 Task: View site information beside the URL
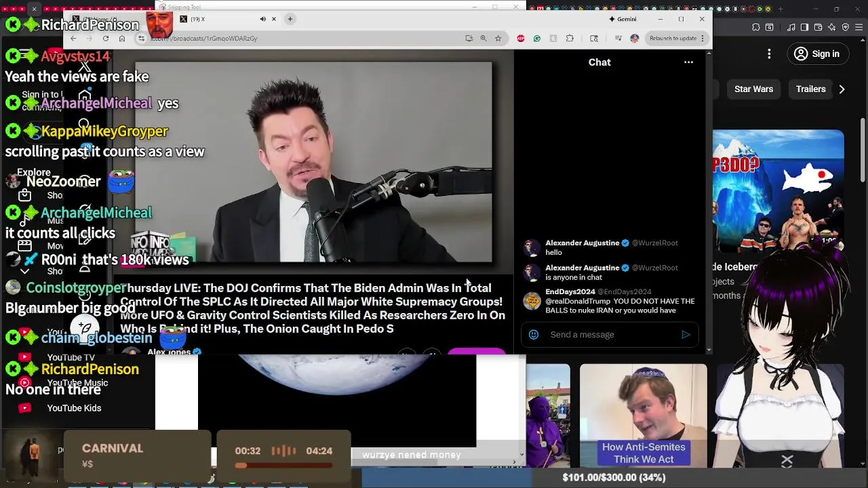(x=141, y=39)
